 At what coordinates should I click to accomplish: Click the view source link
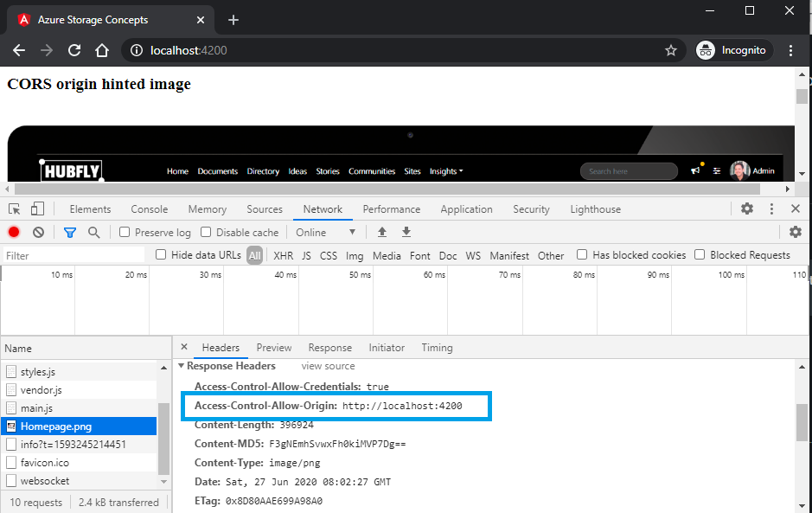click(x=327, y=366)
